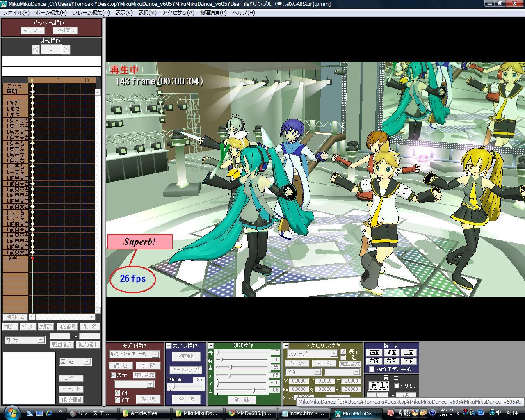Open model selection dropdown カメラ・照明・アクセサリ
Viewport: 525px width, 420px height.
[x=134, y=354]
